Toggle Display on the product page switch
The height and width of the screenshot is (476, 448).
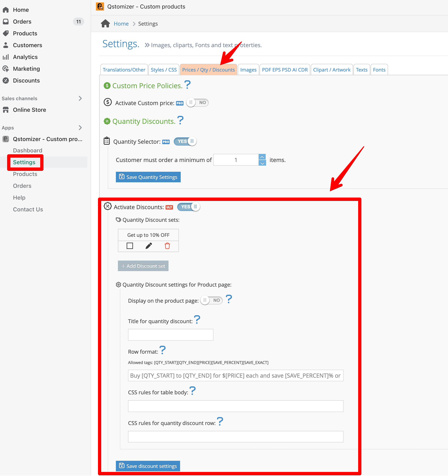click(211, 300)
